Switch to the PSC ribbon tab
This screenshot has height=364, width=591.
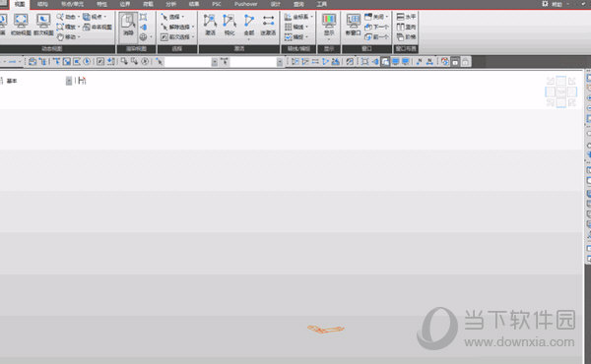point(217,4)
